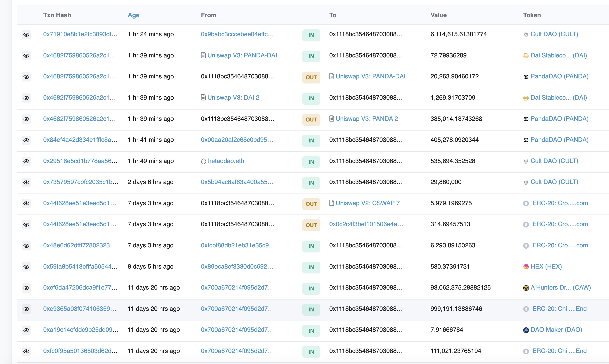Open A Hunters Dr... (CAW) token link
The image size is (609, 364).
(561, 288)
